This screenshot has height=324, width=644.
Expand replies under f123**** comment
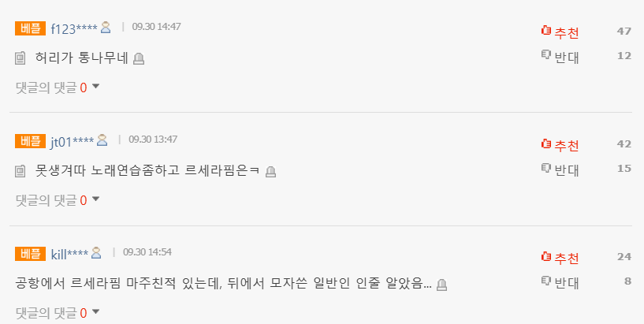point(58,87)
